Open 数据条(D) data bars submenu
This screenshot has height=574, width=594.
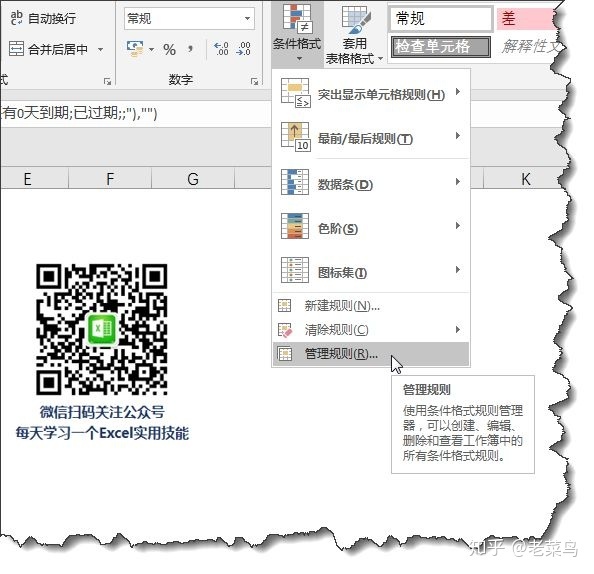(371, 183)
